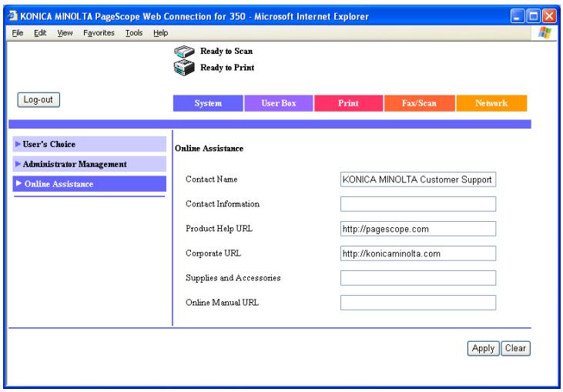
Task: Focus the Online Manual URL field
Action: (418, 303)
